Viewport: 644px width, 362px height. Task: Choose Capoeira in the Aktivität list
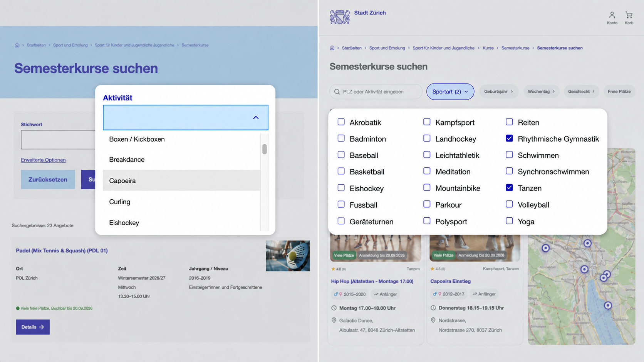point(181,180)
